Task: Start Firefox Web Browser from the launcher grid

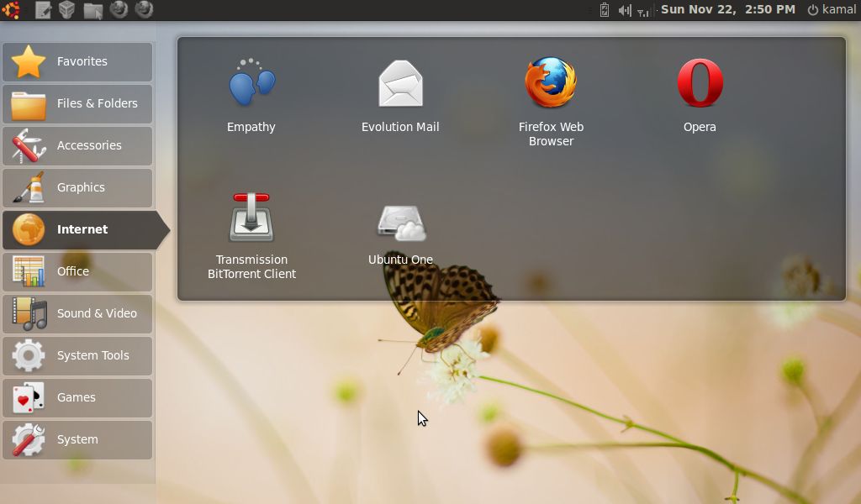Action: 551,102
